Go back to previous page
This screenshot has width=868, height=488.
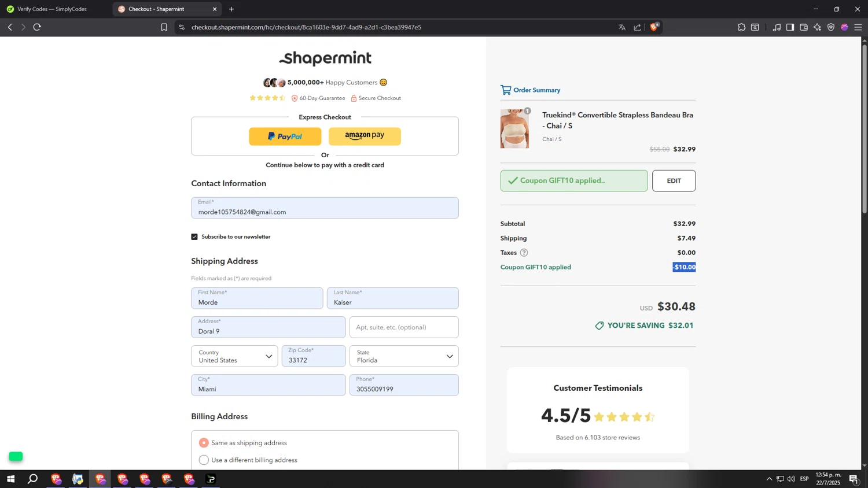(x=10, y=27)
